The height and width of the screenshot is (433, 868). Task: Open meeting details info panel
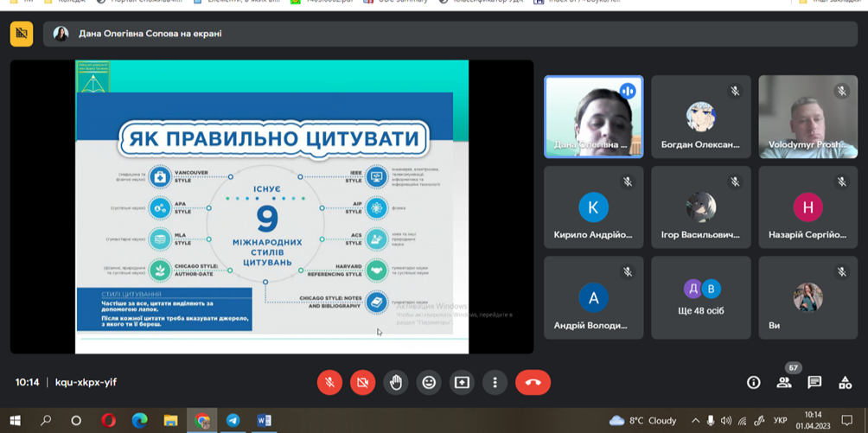coord(753,382)
